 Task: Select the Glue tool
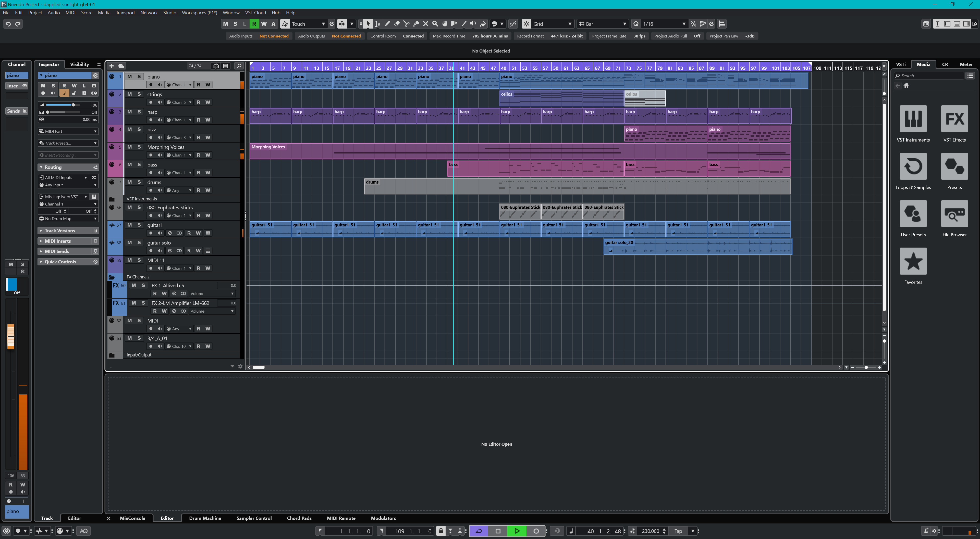[x=416, y=24]
